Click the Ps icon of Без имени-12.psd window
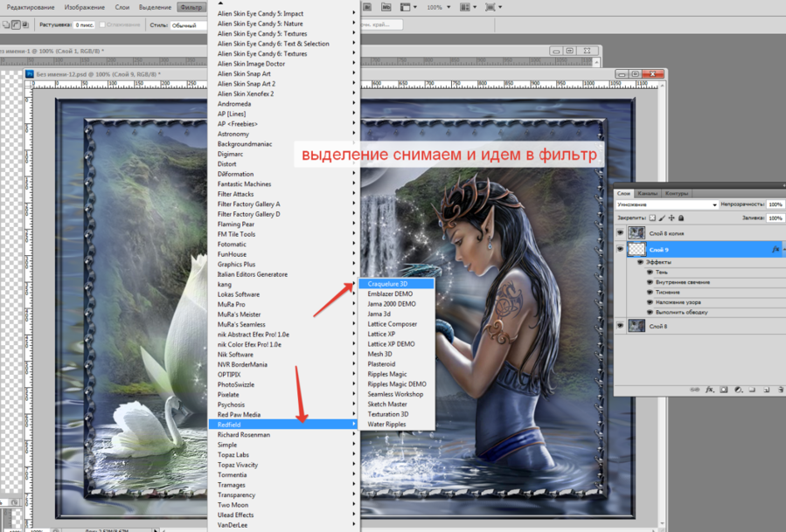Viewport: 786px width, 532px height. pos(30,74)
